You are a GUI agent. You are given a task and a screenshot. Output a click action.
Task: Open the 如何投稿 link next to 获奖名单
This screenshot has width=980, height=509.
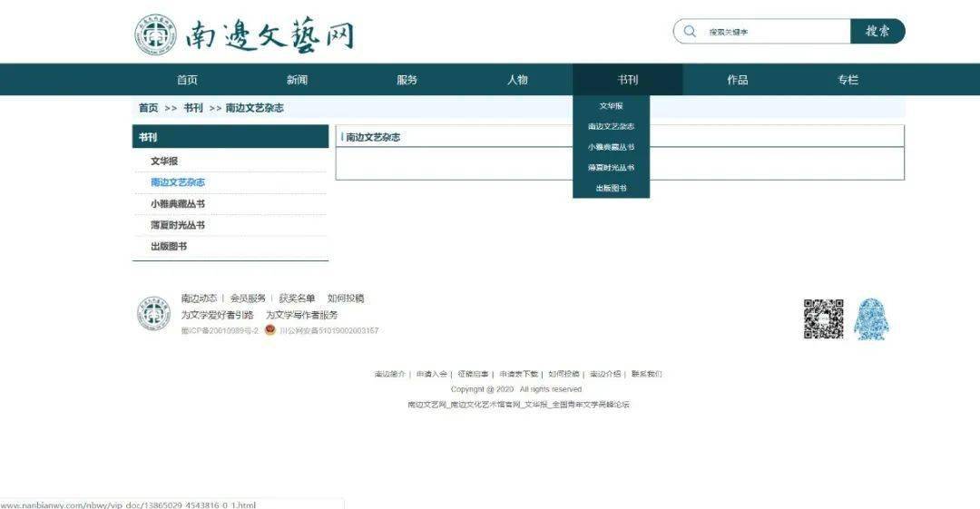346,298
